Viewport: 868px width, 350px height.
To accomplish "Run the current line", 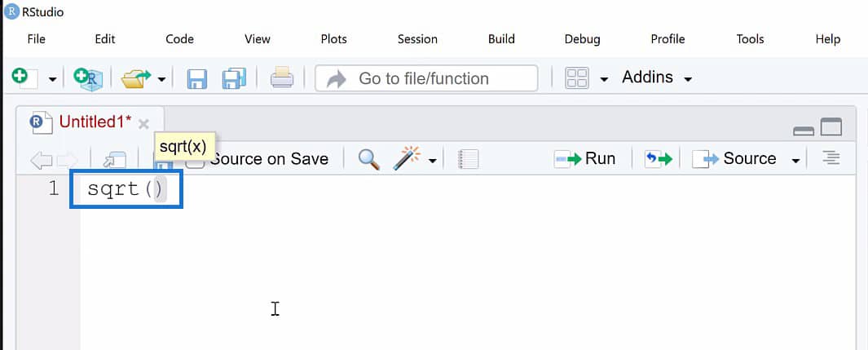I will (x=584, y=159).
